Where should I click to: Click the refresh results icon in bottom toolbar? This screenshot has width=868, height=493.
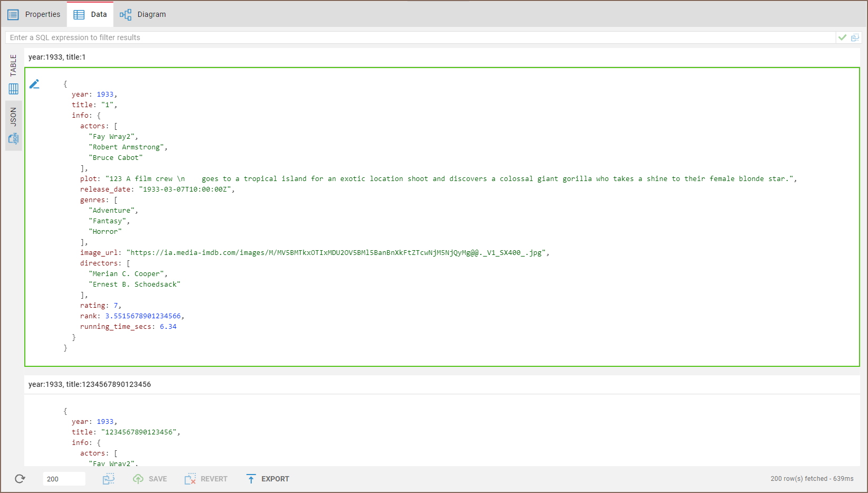[20, 479]
